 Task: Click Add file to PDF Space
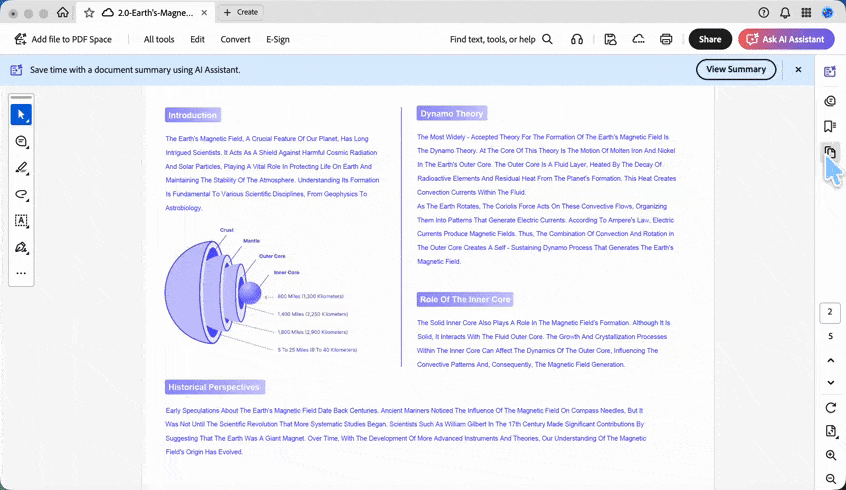click(x=63, y=39)
